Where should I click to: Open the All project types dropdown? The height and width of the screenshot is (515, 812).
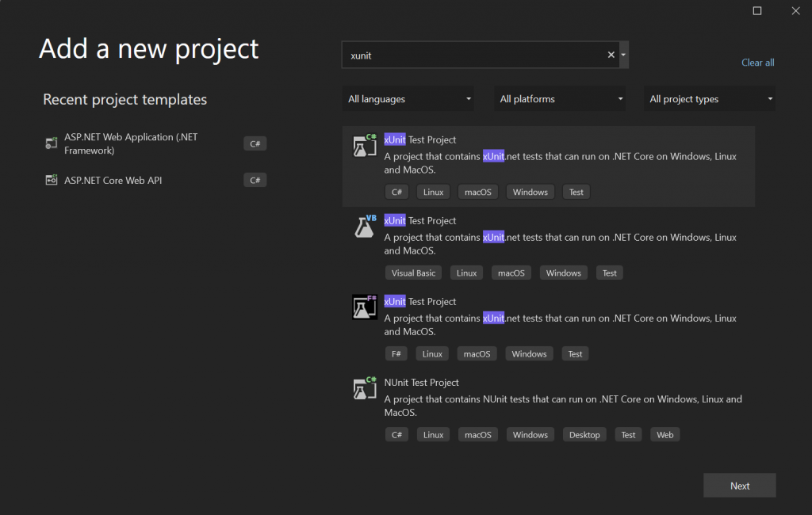709,98
